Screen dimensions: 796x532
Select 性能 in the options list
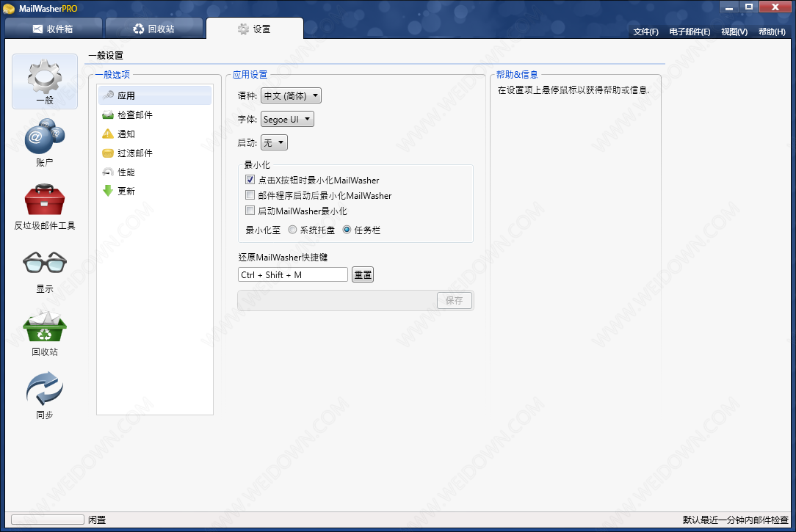coord(155,172)
